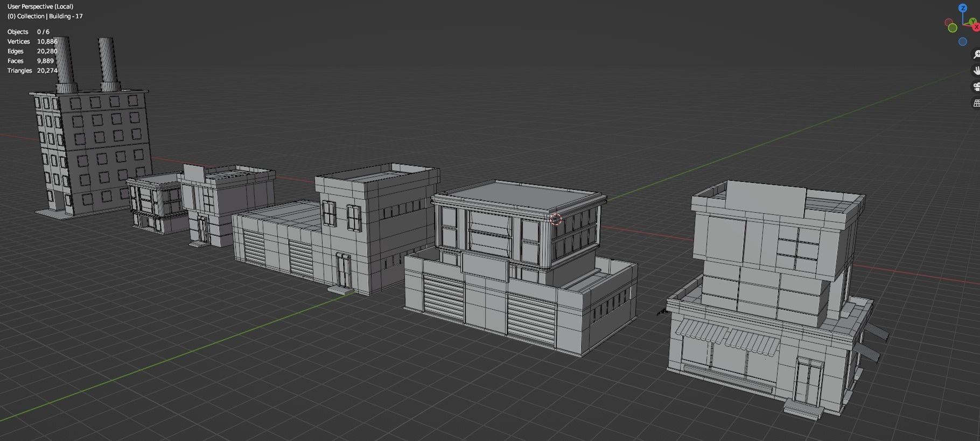The image size is (980, 441).
Task: Toggle the camera view icon
Action: (x=976, y=87)
